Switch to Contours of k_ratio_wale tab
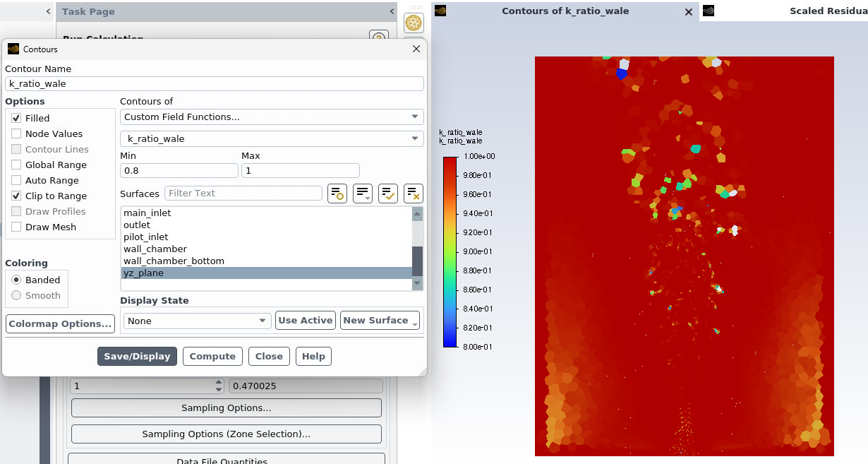This screenshot has width=868, height=464. (565, 11)
